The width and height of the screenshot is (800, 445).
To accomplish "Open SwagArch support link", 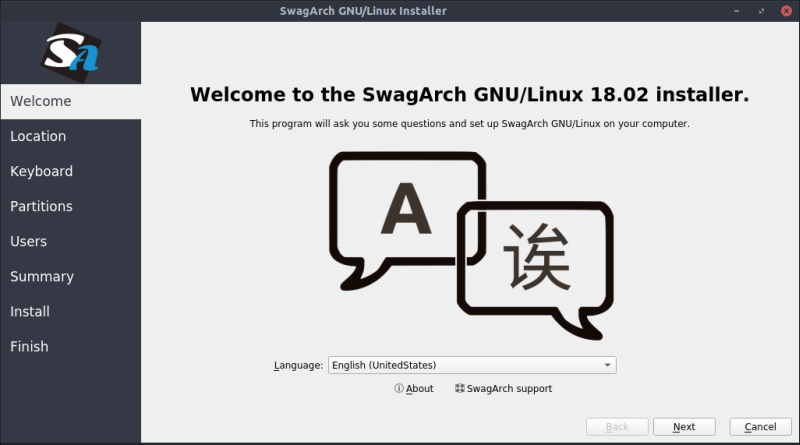I will pos(503,388).
